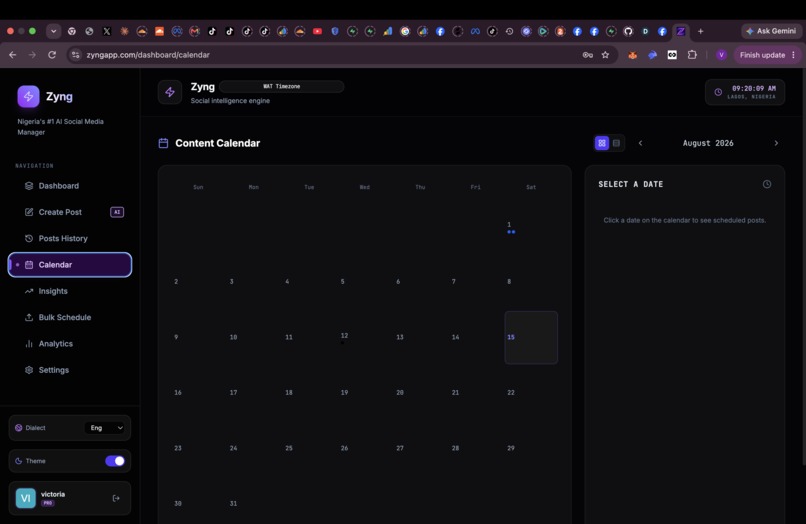Click the password key icon in address bar
Screen dimensions: 806x524
click(x=587, y=55)
